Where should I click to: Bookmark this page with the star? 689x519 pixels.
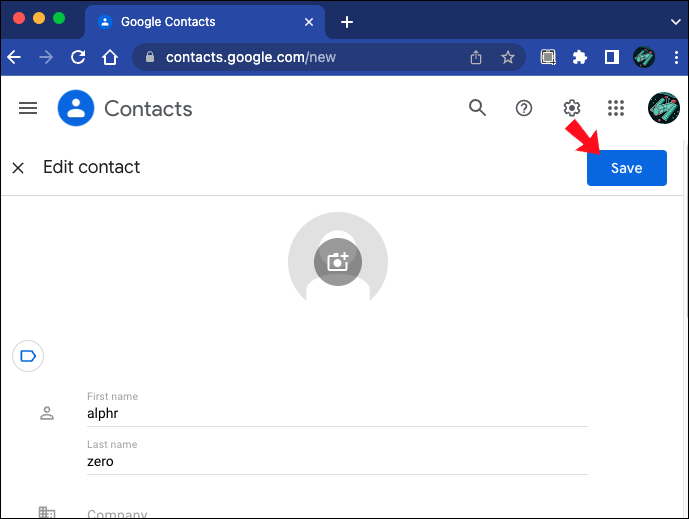[x=508, y=57]
